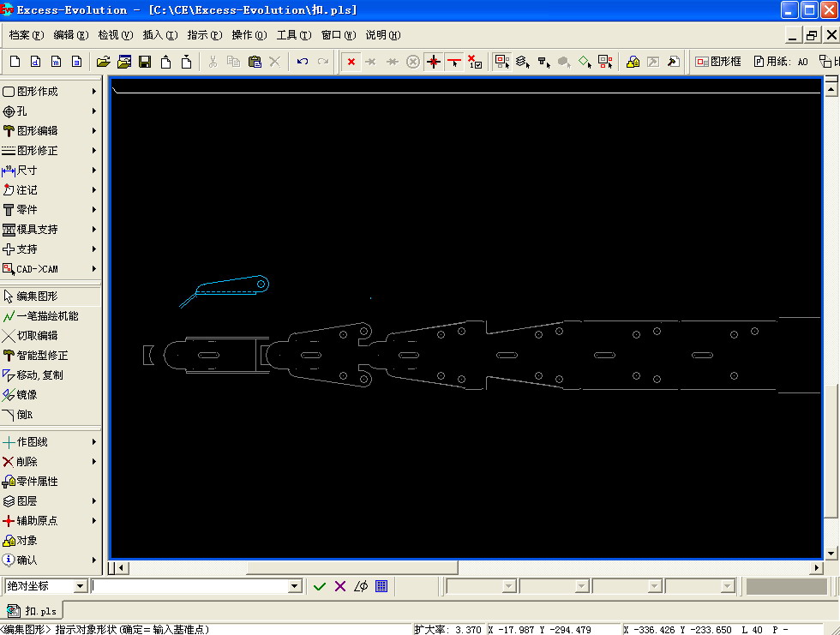840x635 pixels.
Task: Open the 说明(H) menu
Action: pos(383,35)
